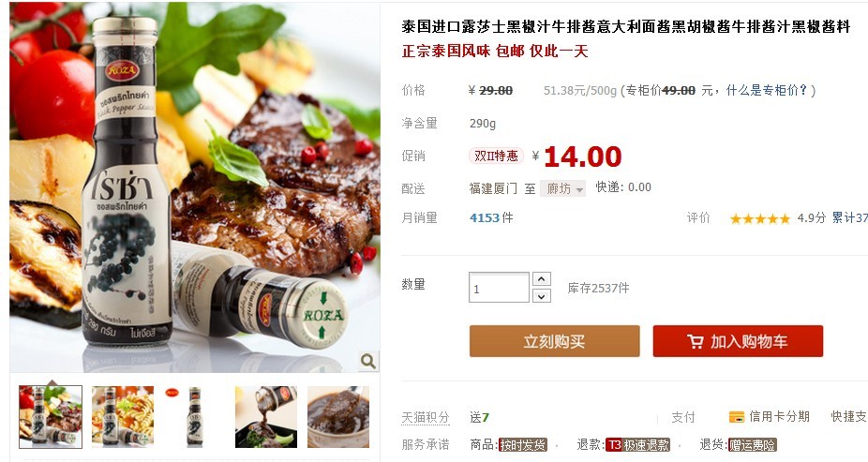
Task: Increase quantity with the up arrow
Action: 542,279
